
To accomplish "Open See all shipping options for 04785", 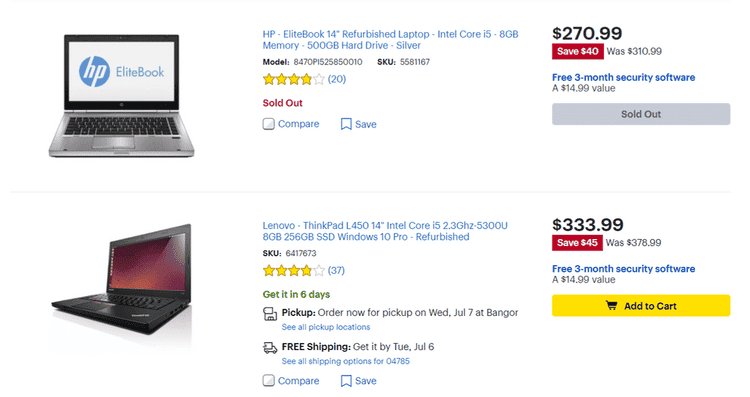I will [x=345, y=361].
